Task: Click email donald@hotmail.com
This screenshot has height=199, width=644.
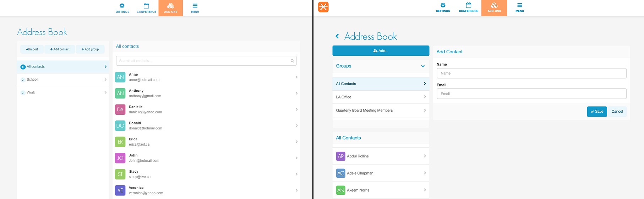Action: tap(146, 128)
